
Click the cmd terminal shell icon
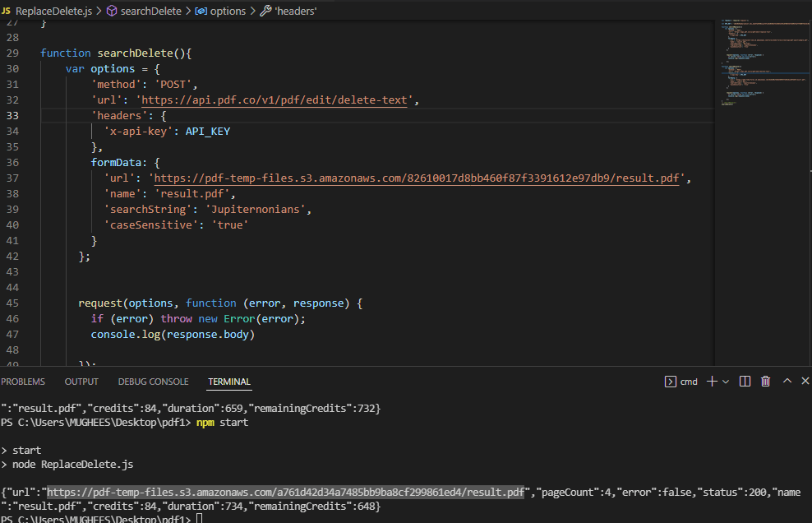click(670, 382)
